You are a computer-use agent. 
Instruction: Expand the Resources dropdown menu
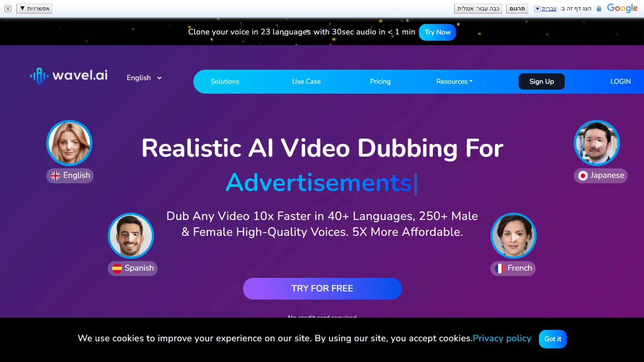(x=454, y=81)
